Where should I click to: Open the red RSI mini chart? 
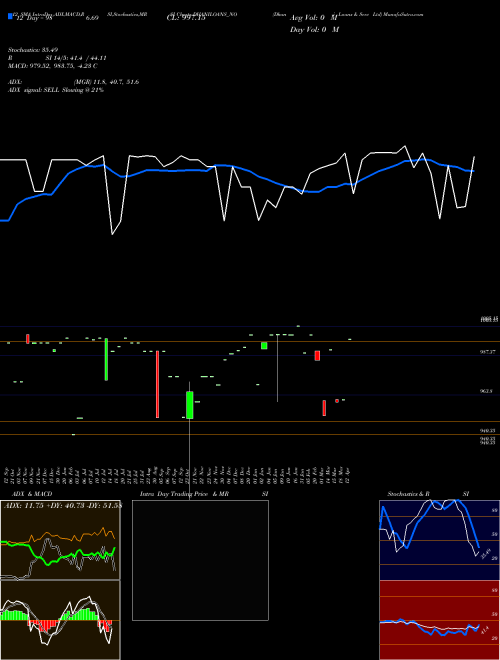click(439, 620)
